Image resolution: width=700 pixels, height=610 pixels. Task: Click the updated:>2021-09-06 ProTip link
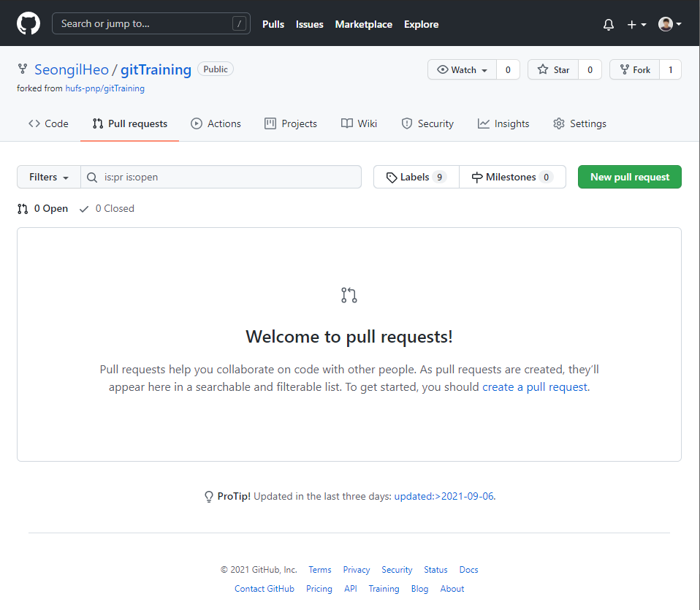pos(444,496)
